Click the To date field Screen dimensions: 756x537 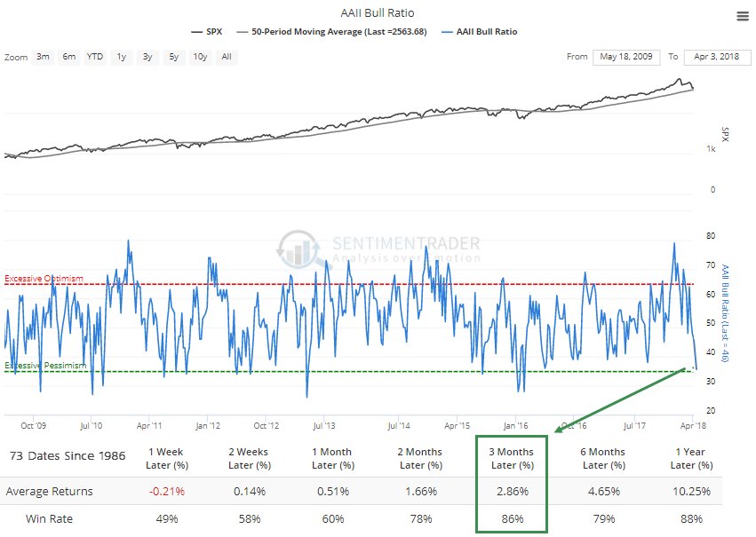(x=717, y=57)
